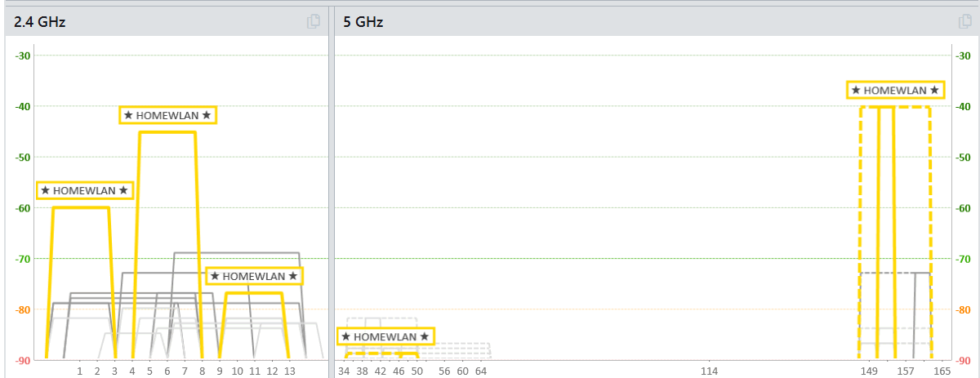
Task: Click channel 9 on the 2.4 GHz axis
Action: pos(220,371)
